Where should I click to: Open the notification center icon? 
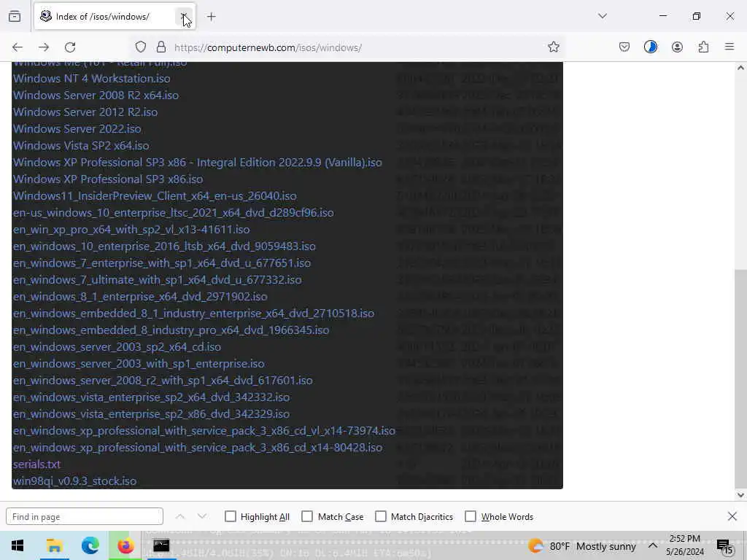point(724,546)
